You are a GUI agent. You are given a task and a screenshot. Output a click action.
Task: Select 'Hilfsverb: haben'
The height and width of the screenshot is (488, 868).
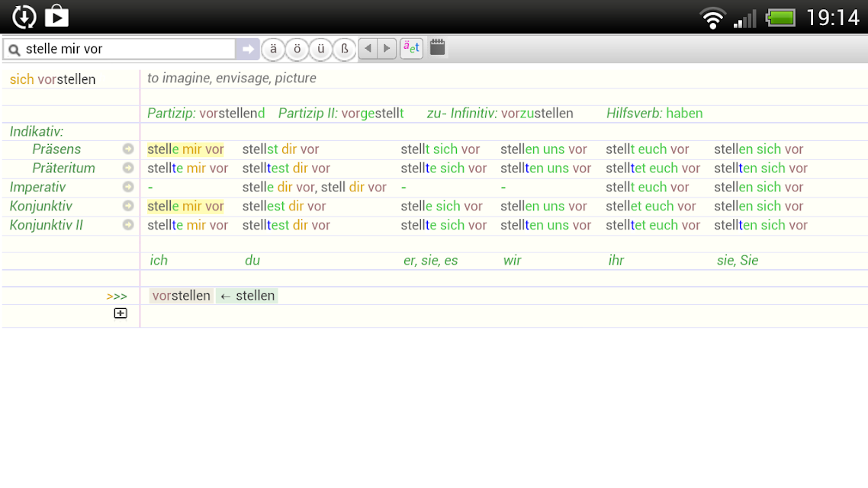click(654, 114)
